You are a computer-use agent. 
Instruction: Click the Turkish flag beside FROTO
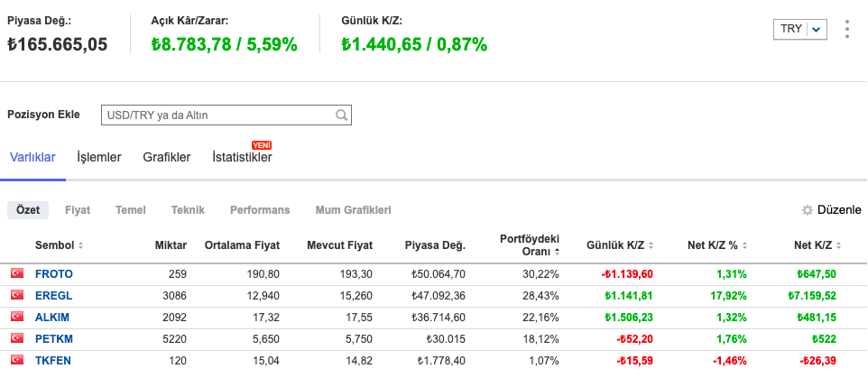15,274
